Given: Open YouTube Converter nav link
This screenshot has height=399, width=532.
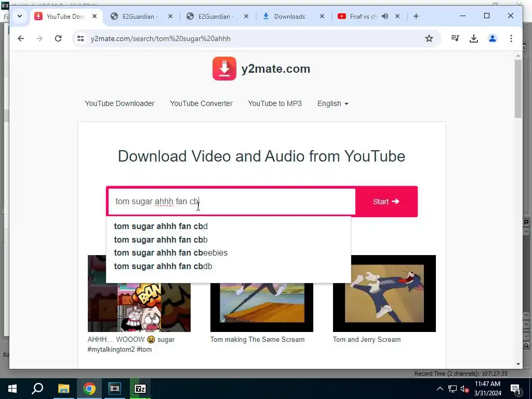Looking at the screenshot, I should coord(201,103).
